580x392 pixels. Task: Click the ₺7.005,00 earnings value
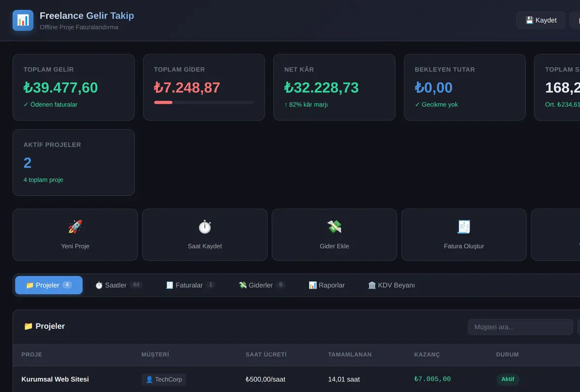point(433,379)
